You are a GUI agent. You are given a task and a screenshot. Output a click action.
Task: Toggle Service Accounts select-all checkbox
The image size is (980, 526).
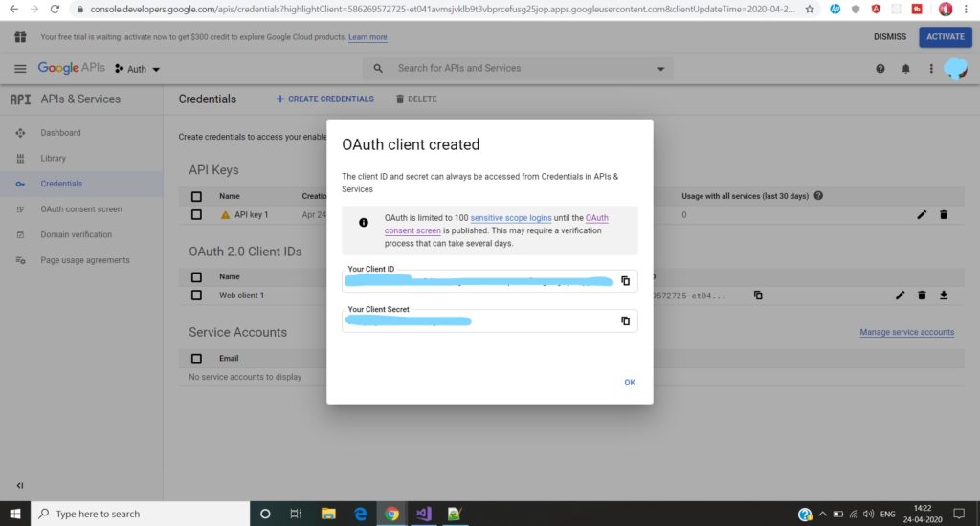tap(196, 359)
